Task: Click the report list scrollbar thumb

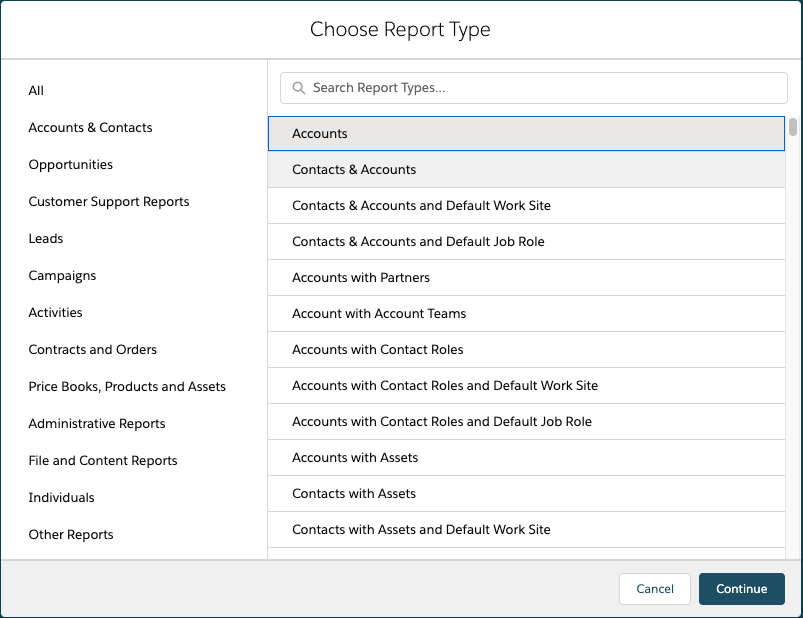Action: 793,127
